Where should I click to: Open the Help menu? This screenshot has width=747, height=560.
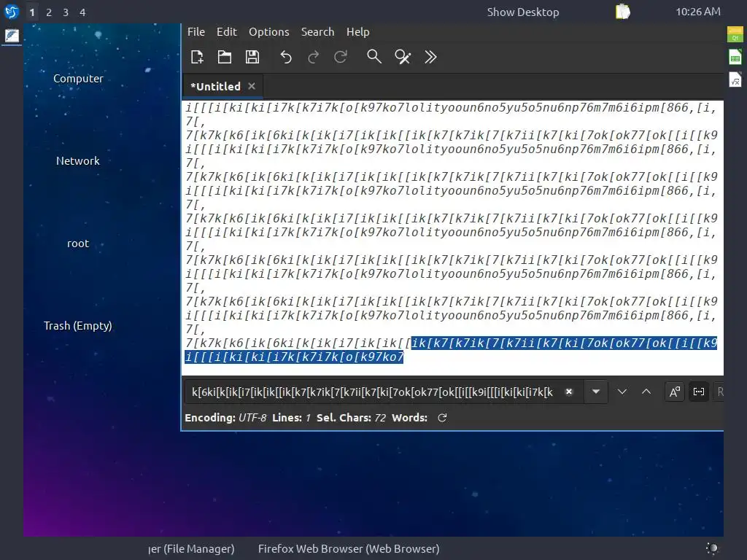[x=357, y=32]
